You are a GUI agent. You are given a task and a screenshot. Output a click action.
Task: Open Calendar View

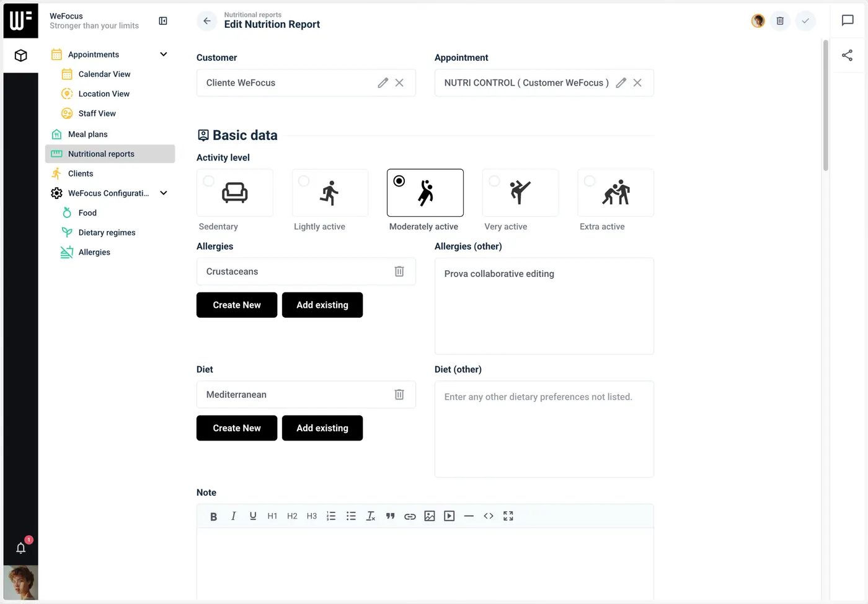point(104,74)
